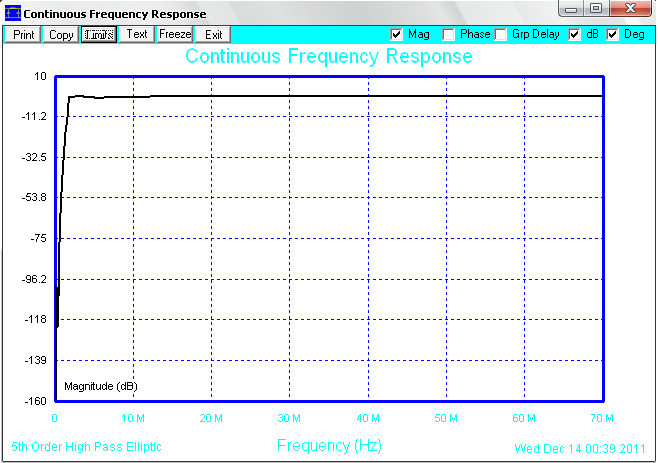Uncheck the Mag checkbox

[x=396, y=34]
